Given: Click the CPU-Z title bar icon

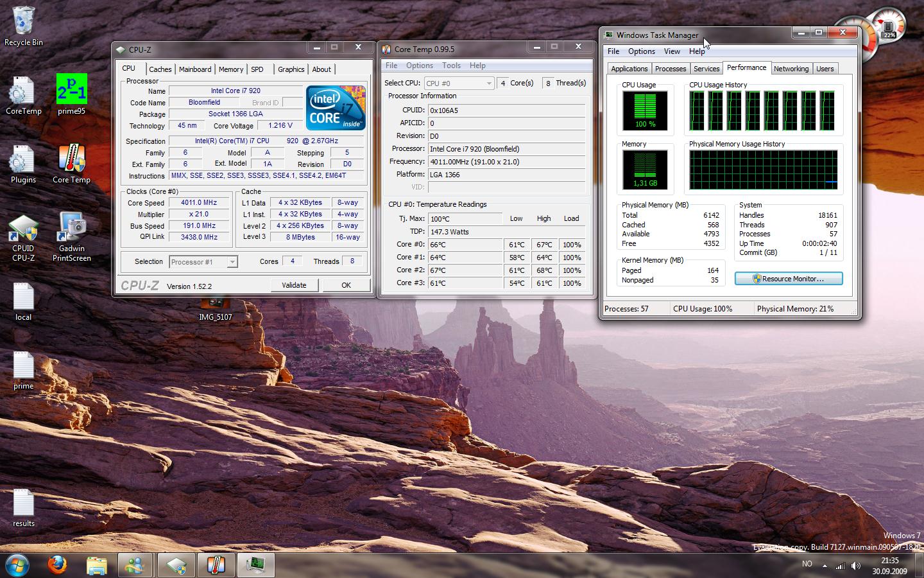Looking at the screenshot, I should (121, 49).
